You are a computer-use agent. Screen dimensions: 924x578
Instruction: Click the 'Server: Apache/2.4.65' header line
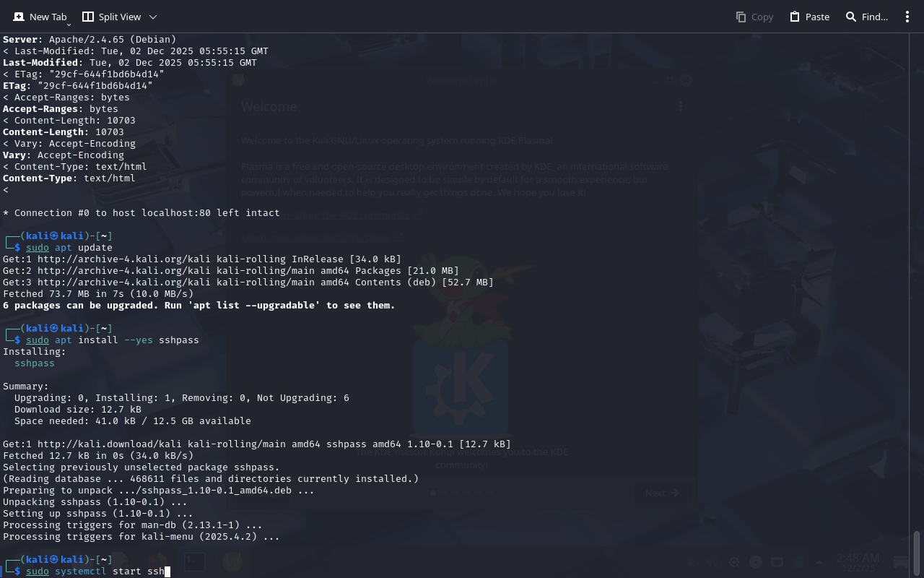point(90,40)
